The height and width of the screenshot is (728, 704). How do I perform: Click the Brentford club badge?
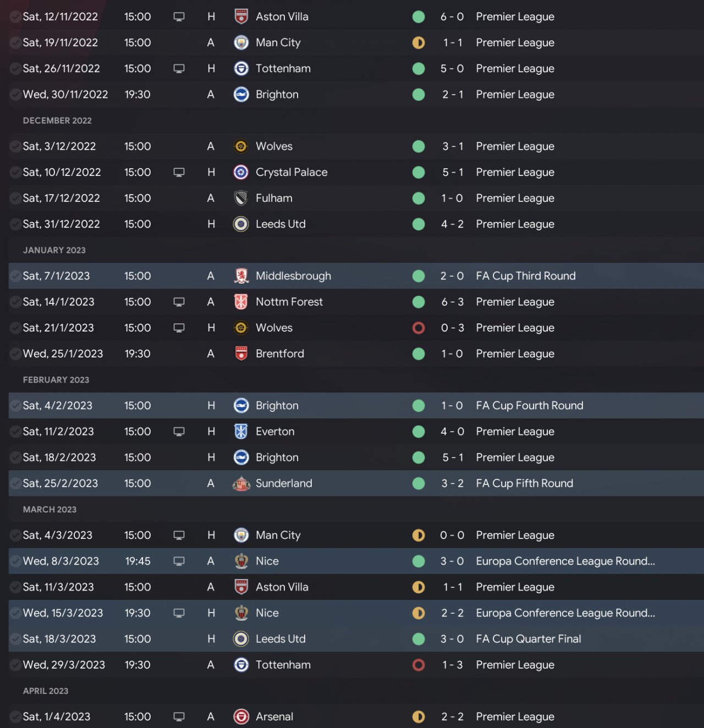pyautogui.click(x=241, y=354)
